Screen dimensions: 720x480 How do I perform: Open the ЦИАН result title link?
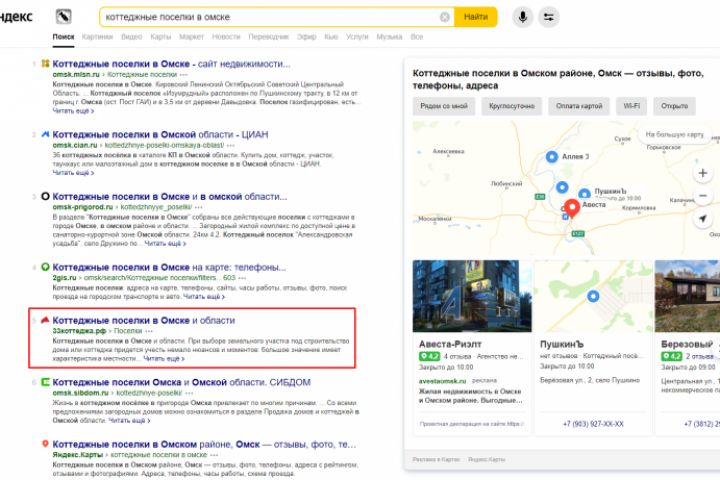click(x=160, y=135)
